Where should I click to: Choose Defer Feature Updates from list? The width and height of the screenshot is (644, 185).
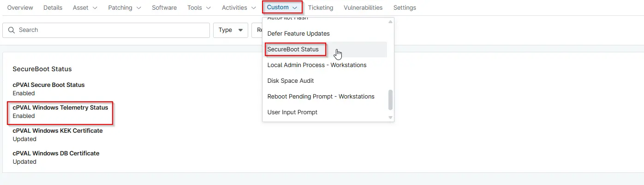tap(298, 34)
